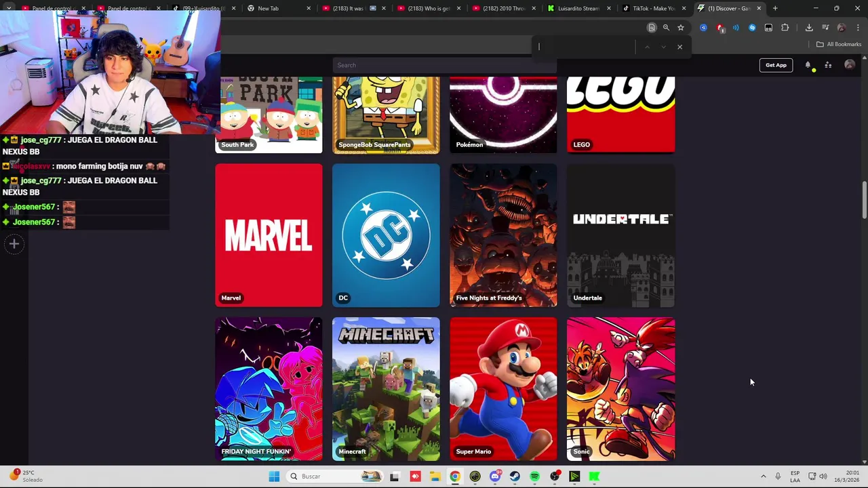
Task: Expand the tab search chevron at top-left
Action: (x=8, y=8)
